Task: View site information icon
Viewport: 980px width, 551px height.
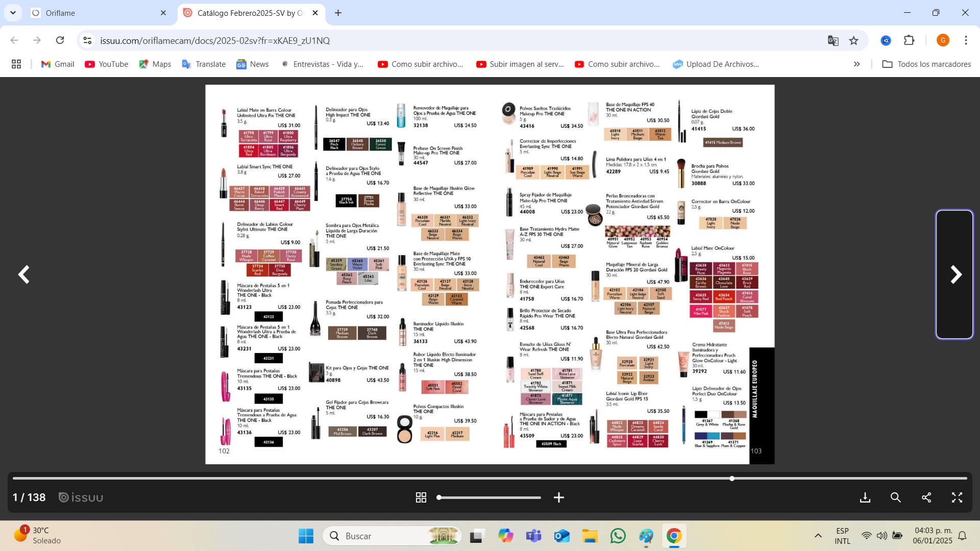Action: (87, 40)
